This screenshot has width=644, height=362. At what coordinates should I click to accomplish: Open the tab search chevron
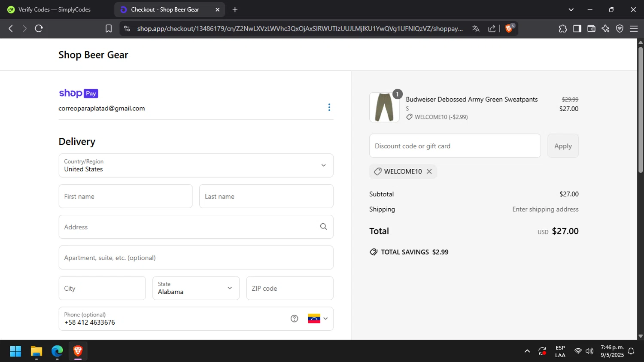pyautogui.click(x=571, y=9)
